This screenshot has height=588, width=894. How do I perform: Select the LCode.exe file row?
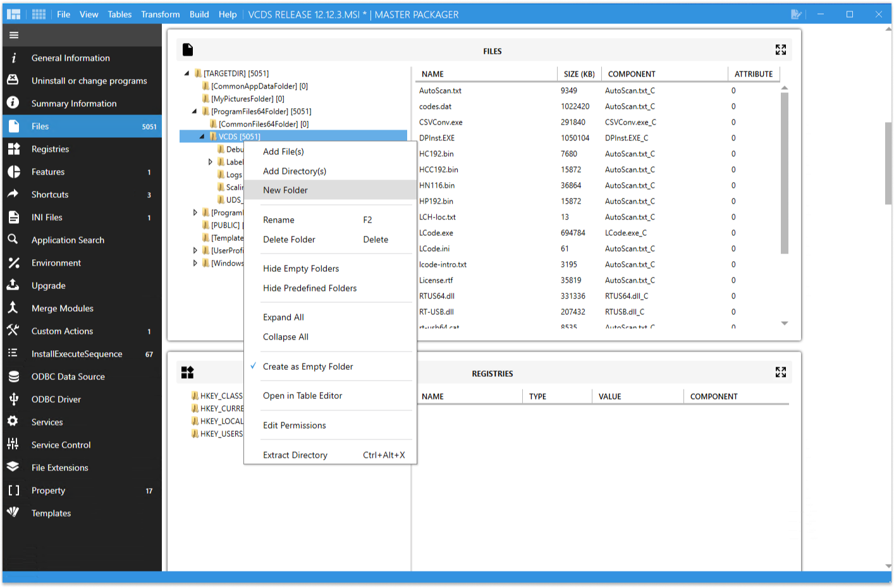596,233
